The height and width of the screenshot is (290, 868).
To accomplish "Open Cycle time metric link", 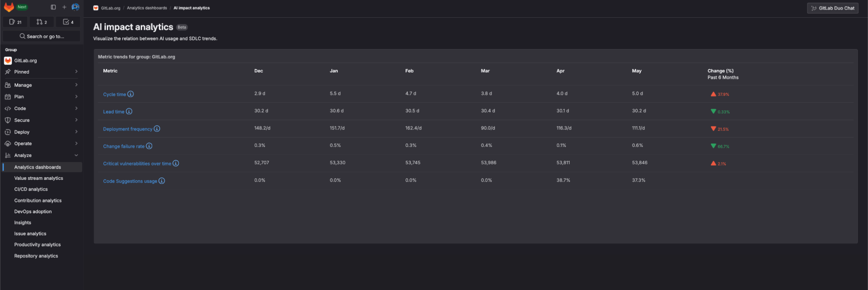I will 114,94.
